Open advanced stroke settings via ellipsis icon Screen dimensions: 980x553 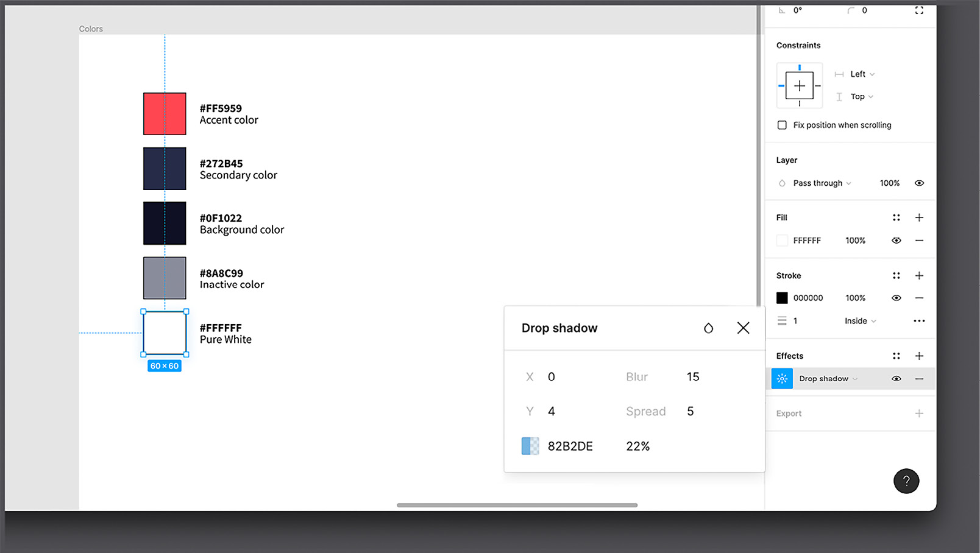click(920, 320)
